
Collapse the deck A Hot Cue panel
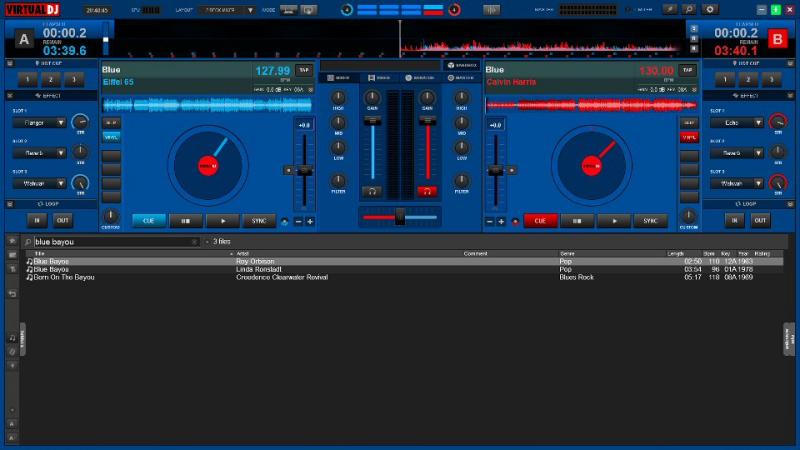tap(10, 64)
